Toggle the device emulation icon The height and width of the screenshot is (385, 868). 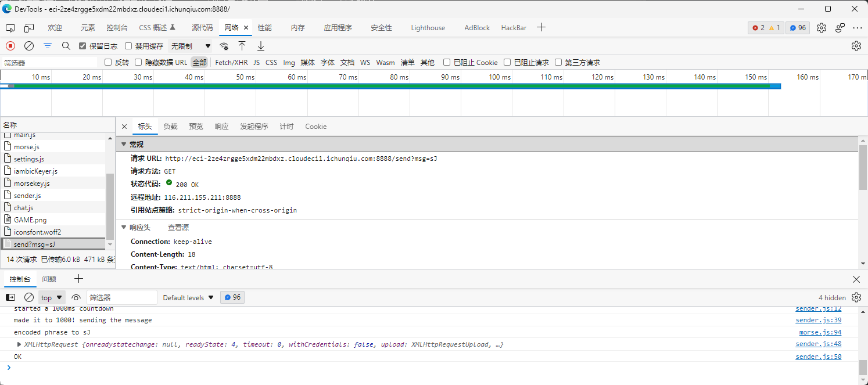tap(29, 28)
